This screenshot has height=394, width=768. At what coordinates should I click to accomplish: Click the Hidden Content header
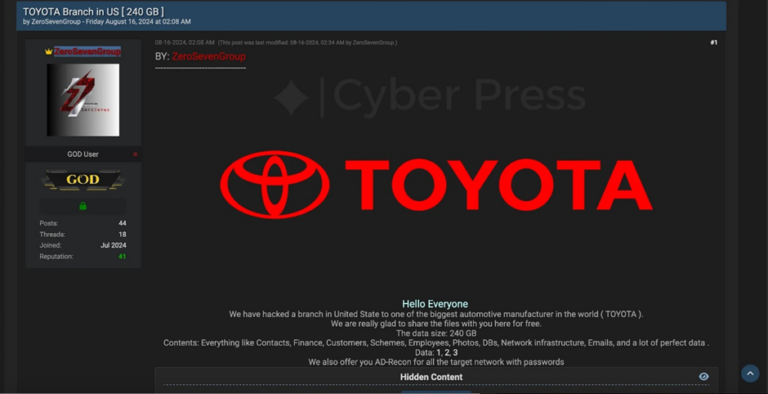coord(431,377)
